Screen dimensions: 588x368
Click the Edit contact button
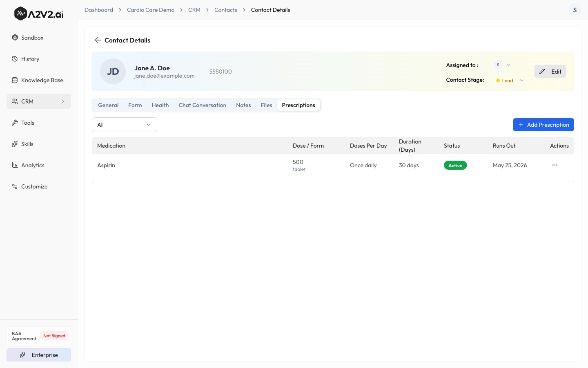550,72
